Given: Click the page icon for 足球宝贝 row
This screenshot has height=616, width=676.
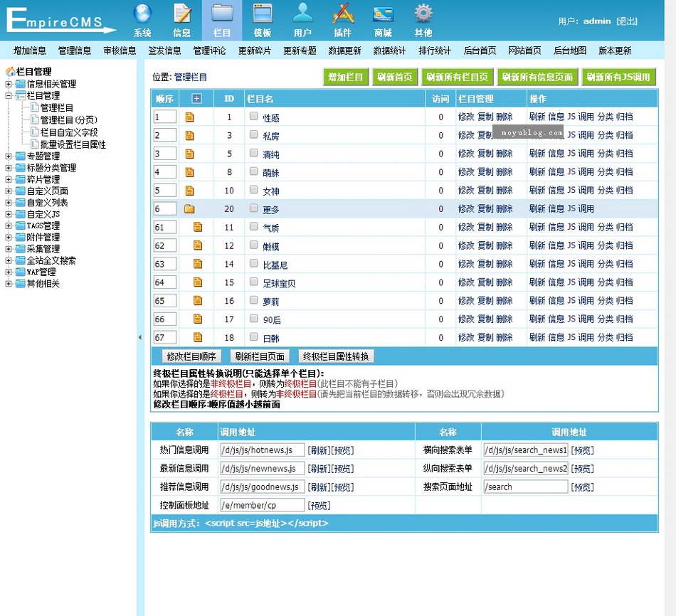Looking at the screenshot, I should click(x=197, y=282).
